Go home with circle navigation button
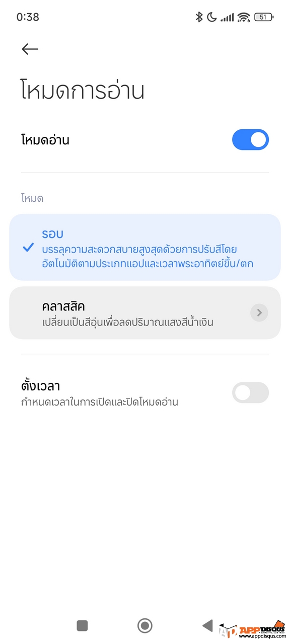This screenshot has height=644, width=290. 145,625
